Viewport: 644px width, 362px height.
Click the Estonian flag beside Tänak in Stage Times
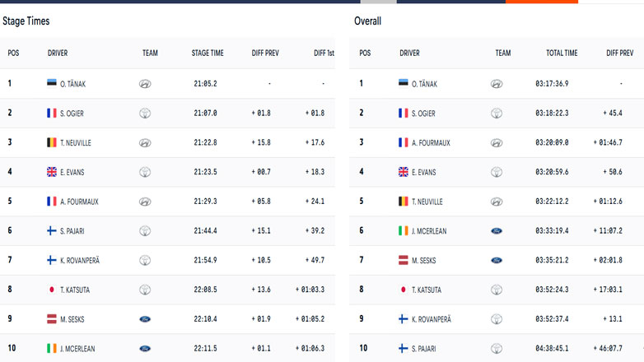53,84
